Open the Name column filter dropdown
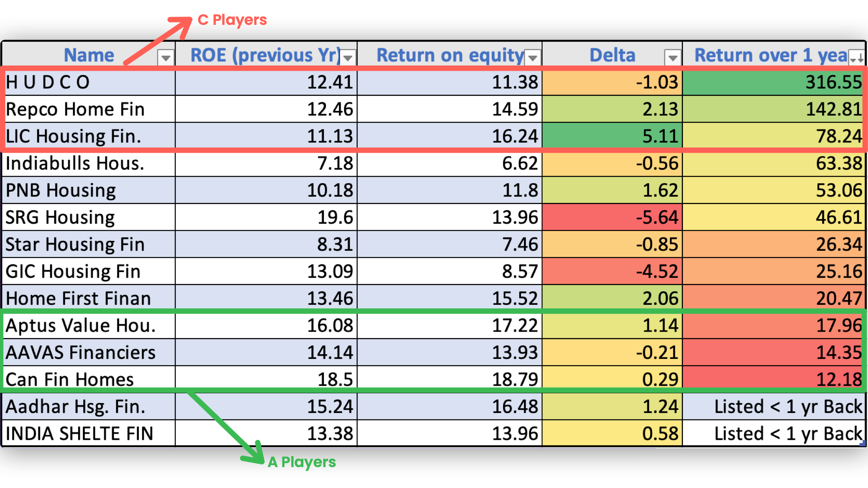This screenshot has width=868, height=488. point(166,58)
